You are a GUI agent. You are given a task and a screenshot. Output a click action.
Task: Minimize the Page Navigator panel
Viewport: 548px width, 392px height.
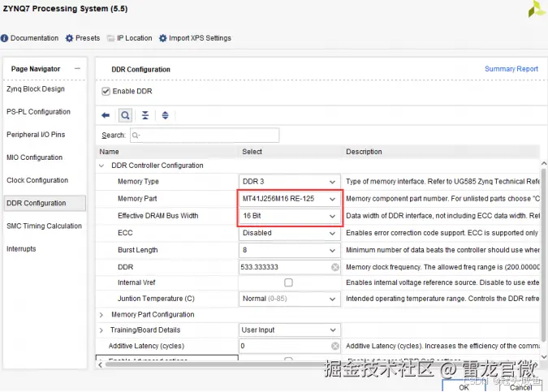(77, 69)
